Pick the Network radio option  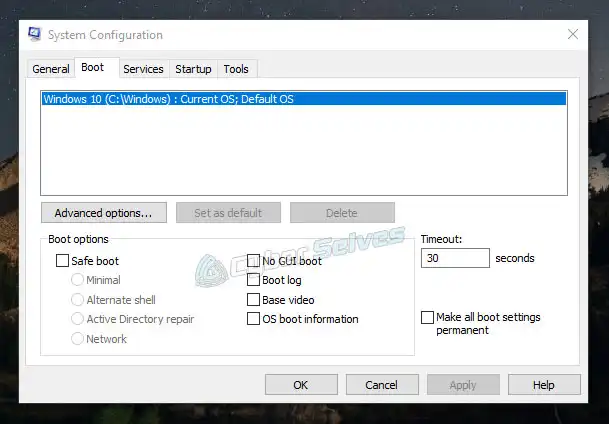point(77,339)
